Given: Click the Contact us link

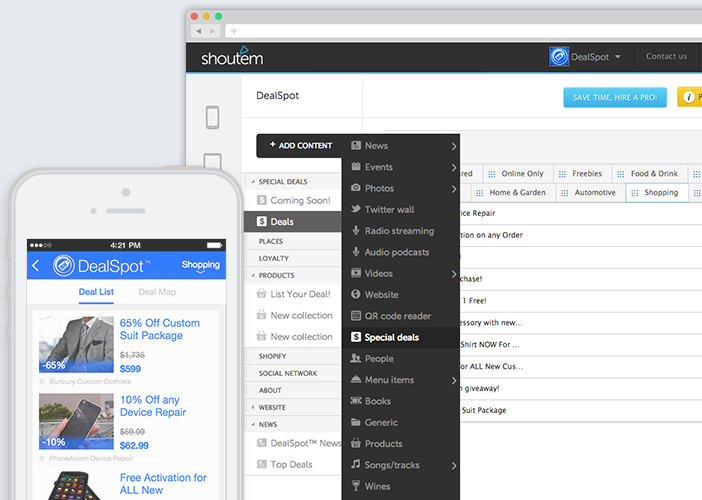Looking at the screenshot, I should pos(666,56).
